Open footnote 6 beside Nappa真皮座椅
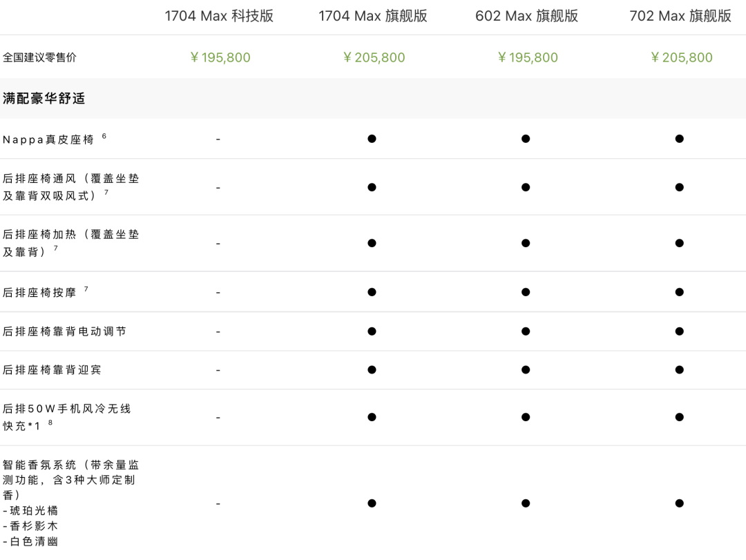 click(104, 136)
